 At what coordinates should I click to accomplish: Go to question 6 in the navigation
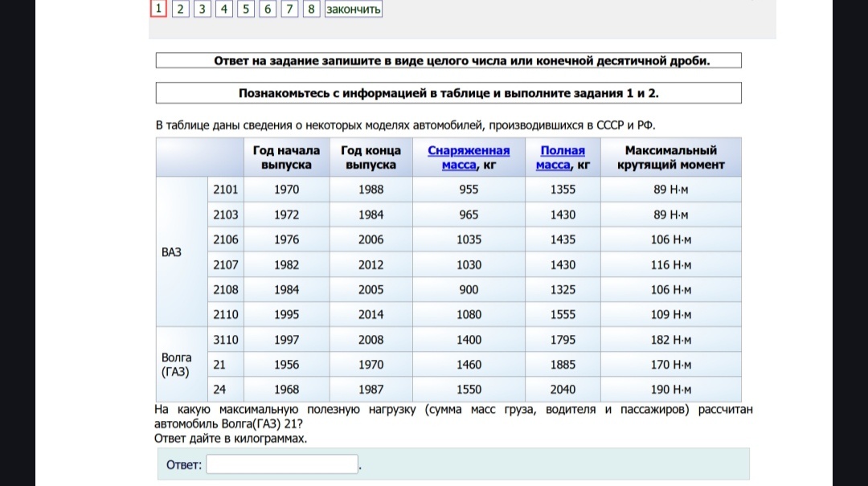(268, 8)
